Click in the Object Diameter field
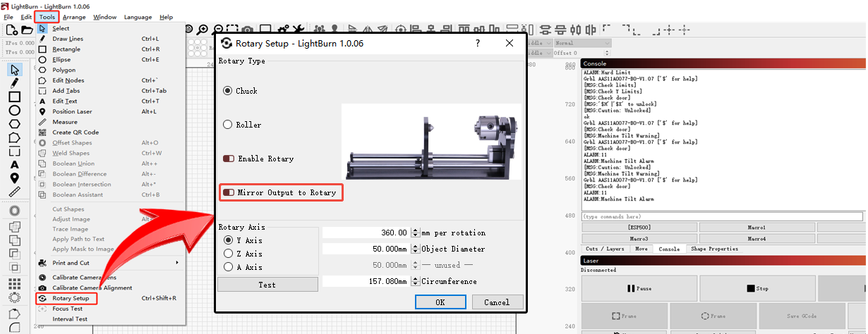Viewport: 868px width, 334px height. 366,249
